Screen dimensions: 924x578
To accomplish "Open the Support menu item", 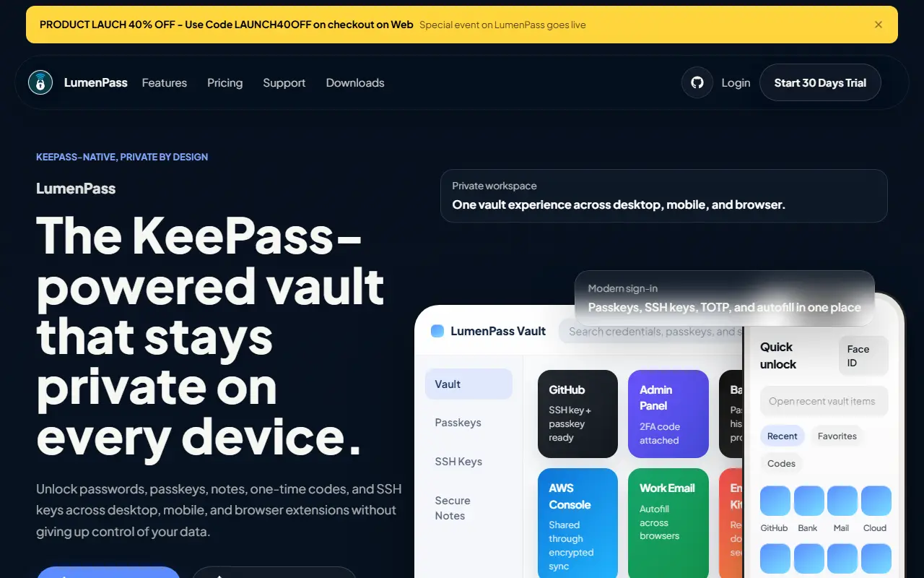I will pos(284,82).
